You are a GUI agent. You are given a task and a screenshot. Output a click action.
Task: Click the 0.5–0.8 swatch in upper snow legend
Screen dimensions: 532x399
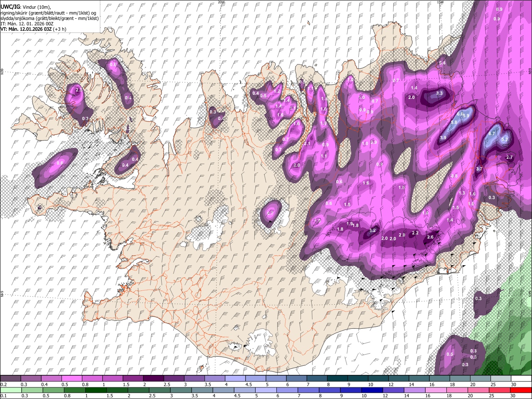(x=72, y=378)
